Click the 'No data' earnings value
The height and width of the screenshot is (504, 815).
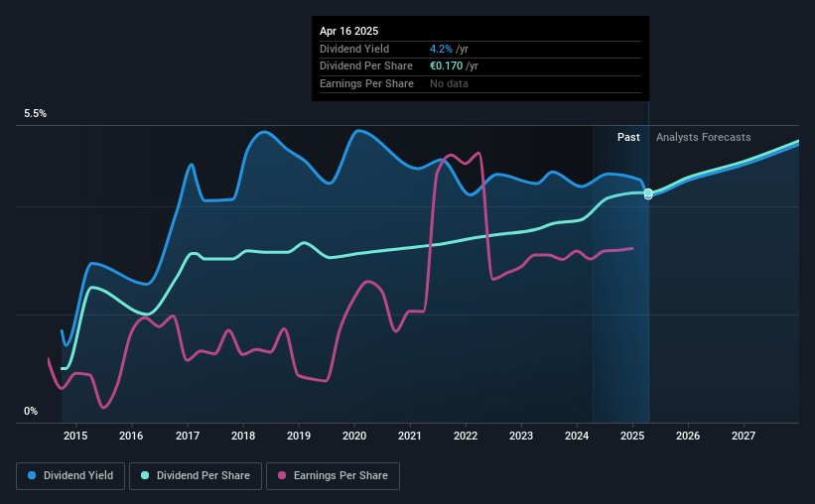point(449,83)
